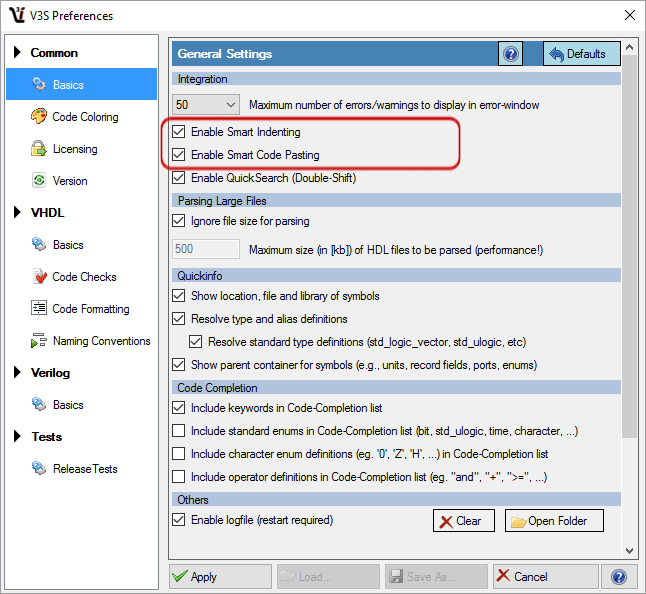Viewport: 646px width, 594px height.
Task: Click the Code Formatting lines icon
Action: click(x=39, y=308)
